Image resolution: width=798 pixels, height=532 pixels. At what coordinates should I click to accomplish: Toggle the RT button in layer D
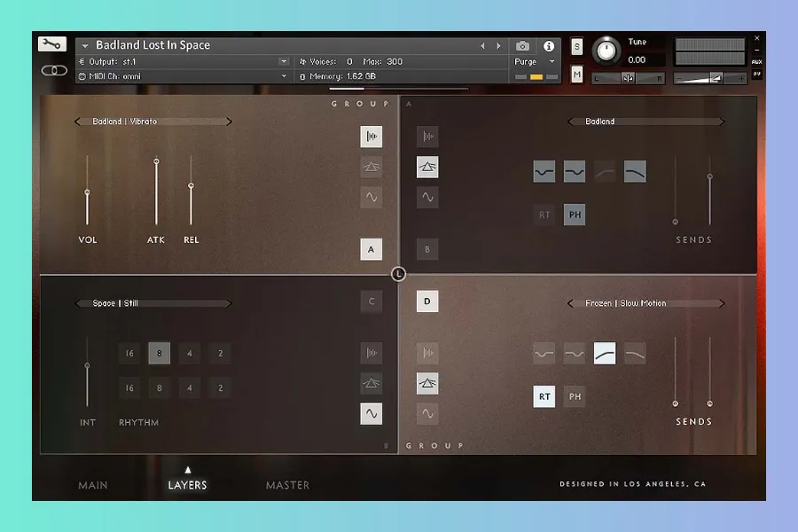click(544, 396)
